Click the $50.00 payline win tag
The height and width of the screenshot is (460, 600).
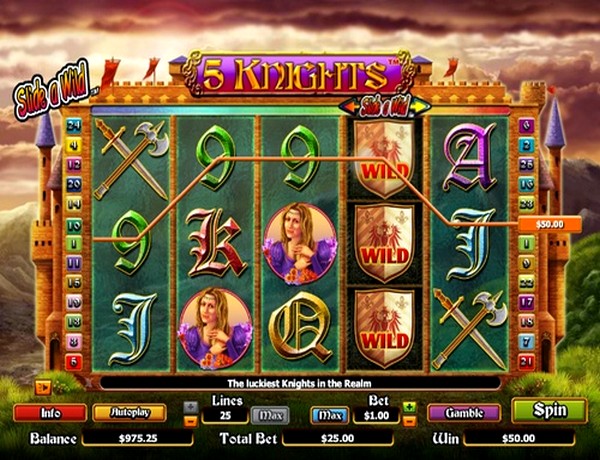tap(549, 224)
